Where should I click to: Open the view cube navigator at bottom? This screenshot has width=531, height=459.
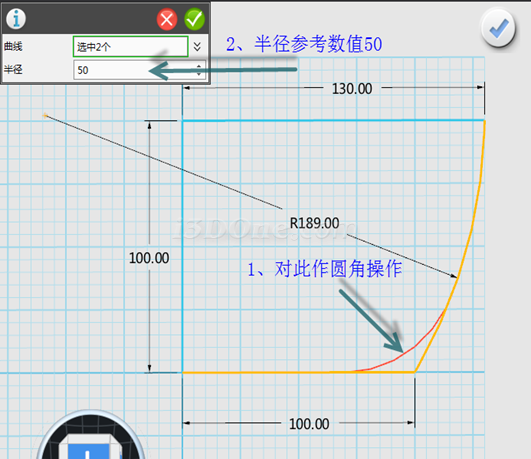(x=90, y=436)
